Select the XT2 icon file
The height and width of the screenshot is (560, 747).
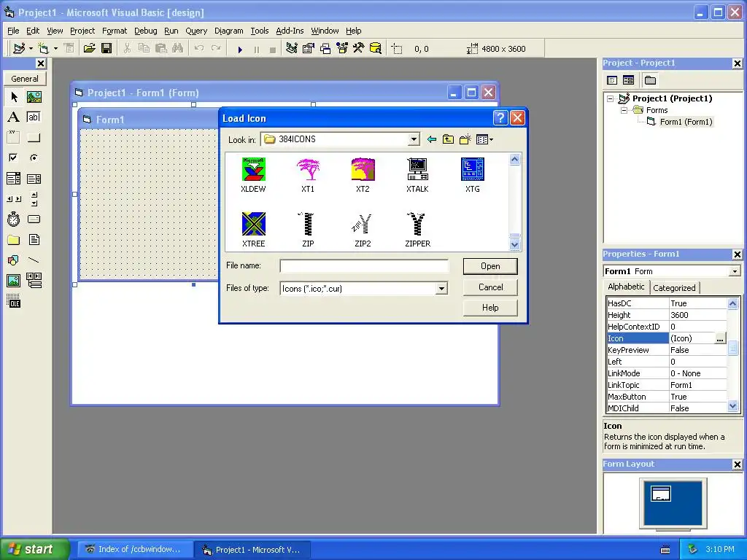pos(363,175)
